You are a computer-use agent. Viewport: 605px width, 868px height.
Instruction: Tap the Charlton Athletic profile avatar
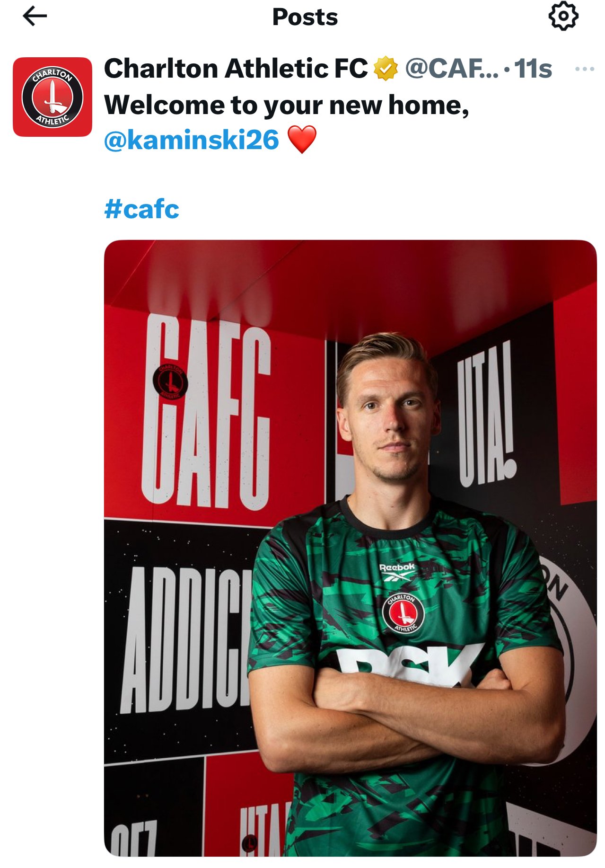(53, 97)
